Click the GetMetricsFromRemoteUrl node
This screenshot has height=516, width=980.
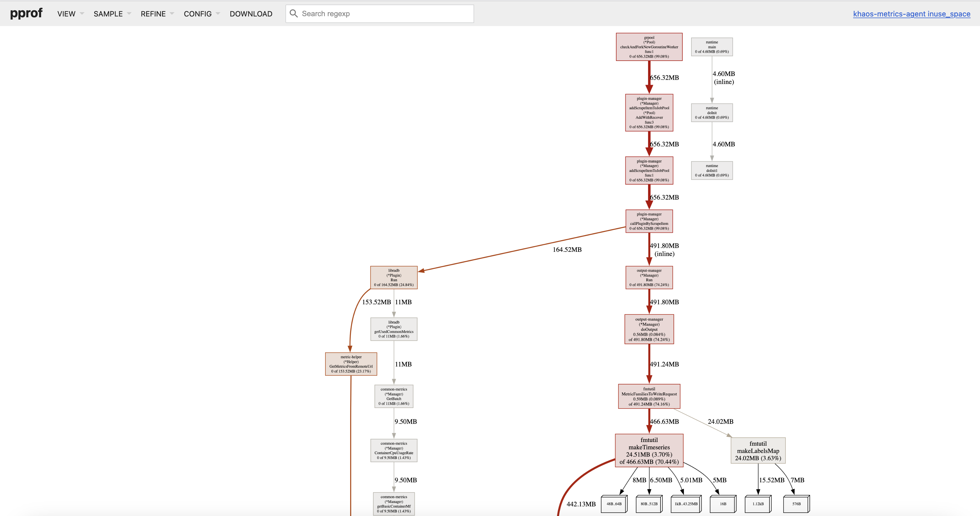tap(351, 364)
